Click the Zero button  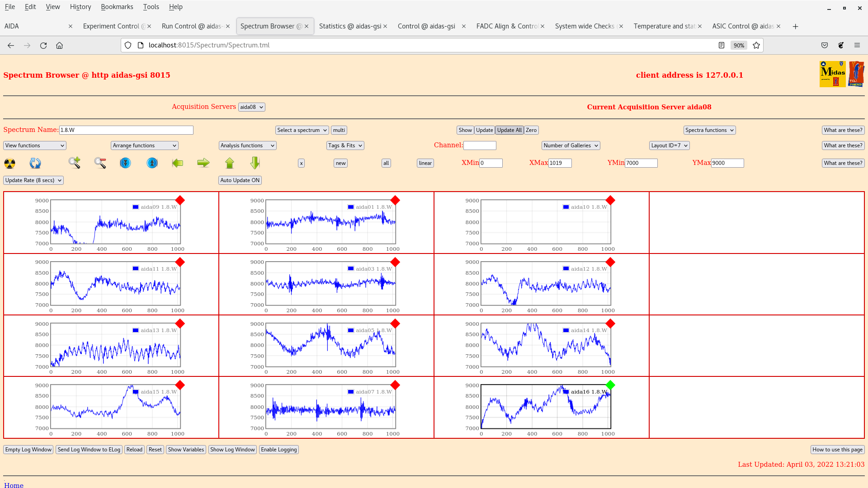(531, 130)
